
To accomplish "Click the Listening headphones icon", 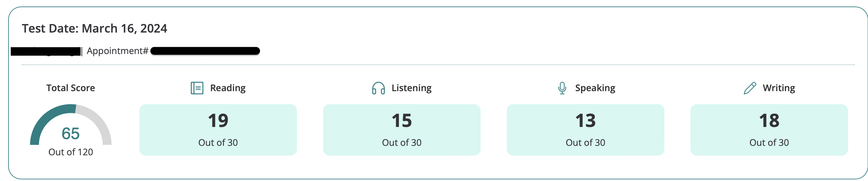I will point(378,88).
